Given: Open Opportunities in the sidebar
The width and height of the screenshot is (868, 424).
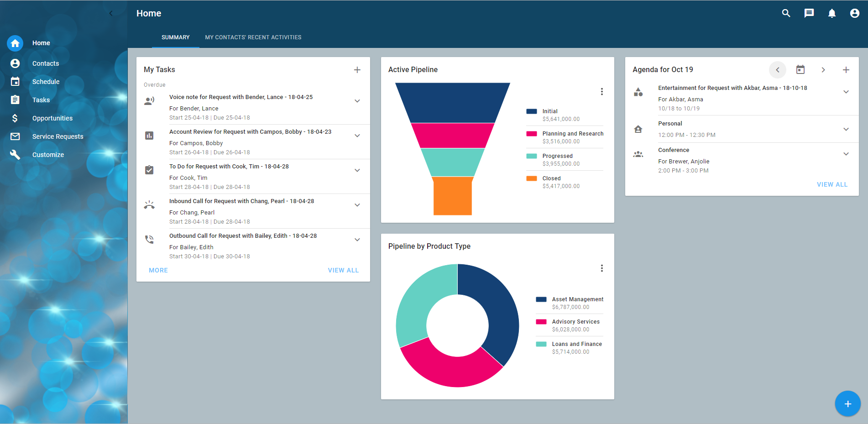Looking at the screenshot, I should 52,118.
